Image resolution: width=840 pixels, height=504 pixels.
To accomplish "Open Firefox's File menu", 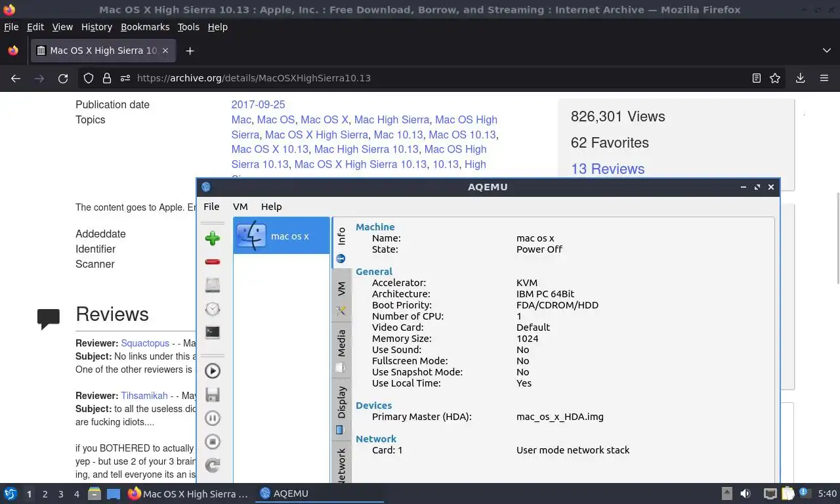I will click(11, 27).
